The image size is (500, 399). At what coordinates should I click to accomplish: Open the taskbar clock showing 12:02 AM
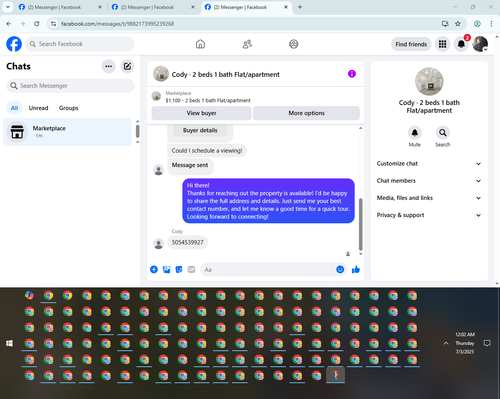[x=465, y=343]
